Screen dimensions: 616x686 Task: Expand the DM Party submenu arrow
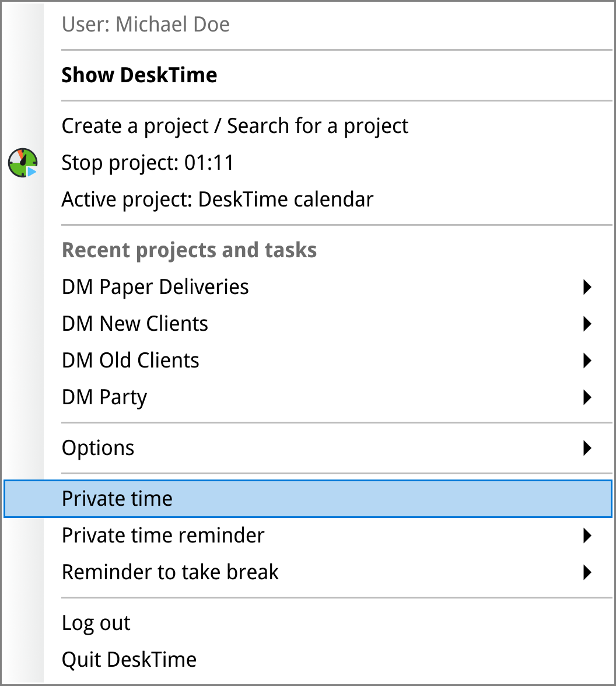[587, 397]
